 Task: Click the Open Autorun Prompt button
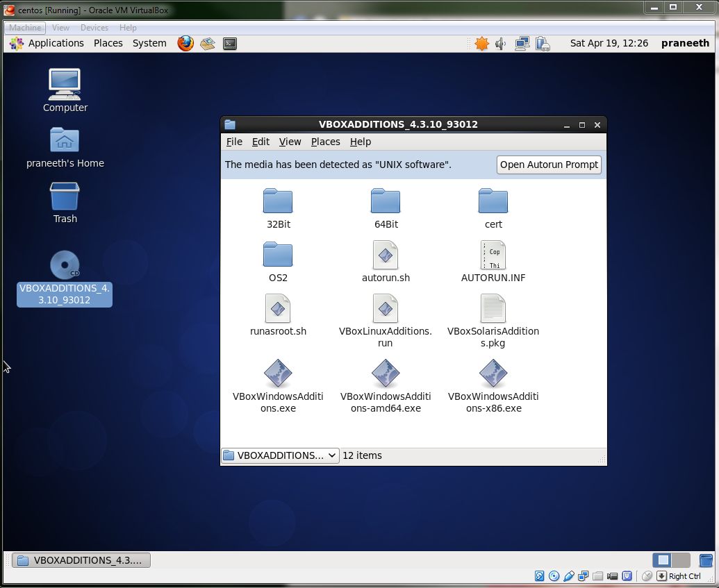[549, 165]
